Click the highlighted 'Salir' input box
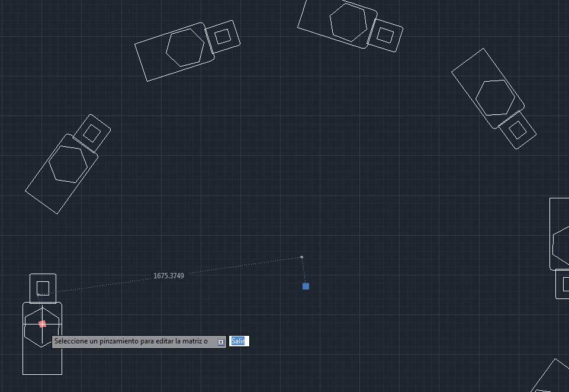The width and height of the screenshot is (569, 392). click(239, 341)
